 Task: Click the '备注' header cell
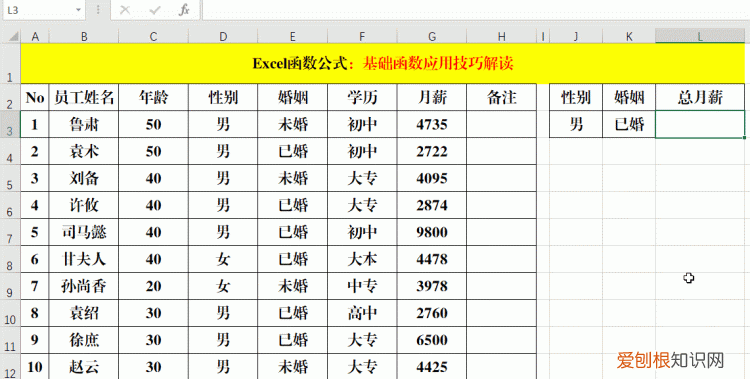501,98
